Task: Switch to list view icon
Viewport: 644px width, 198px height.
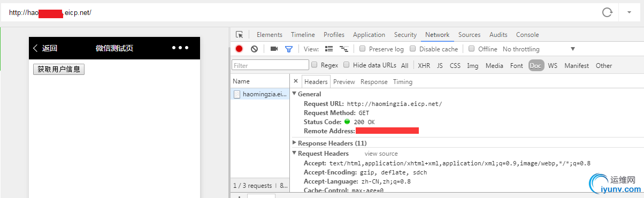Action: (329, 49)
